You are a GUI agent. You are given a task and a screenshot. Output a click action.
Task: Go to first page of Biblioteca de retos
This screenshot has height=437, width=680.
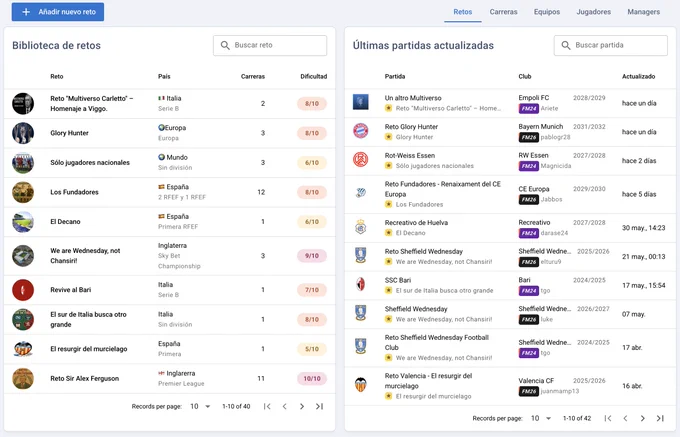[x=267, y=406]
